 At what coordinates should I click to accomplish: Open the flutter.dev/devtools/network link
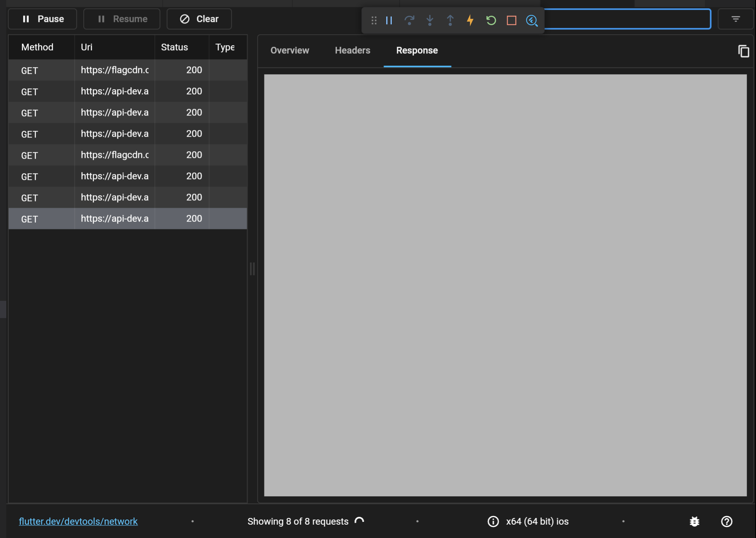click(78, 522)
